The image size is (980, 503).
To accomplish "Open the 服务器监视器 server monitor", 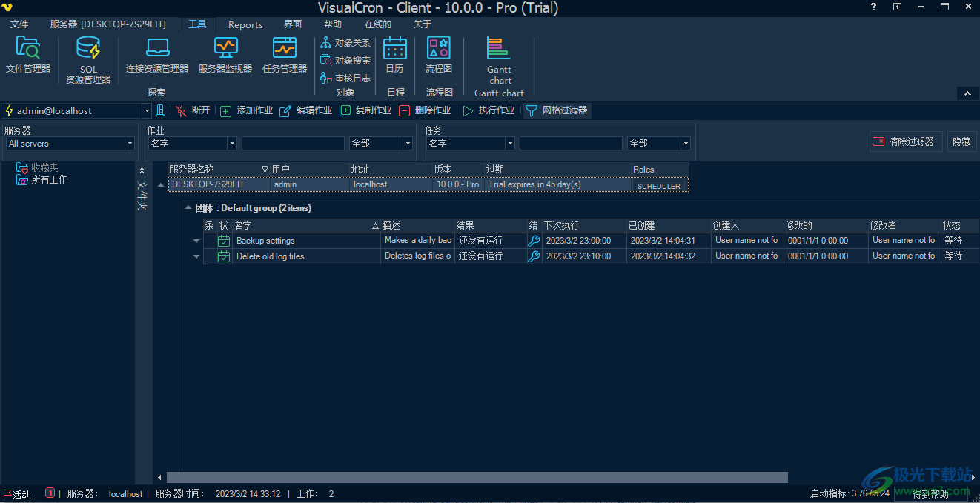I will click(x=225, y=56).
